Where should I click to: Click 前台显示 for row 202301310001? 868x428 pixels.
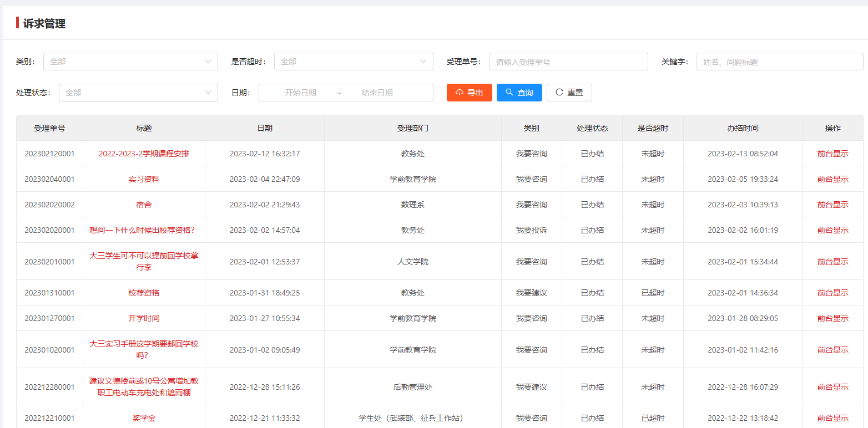[x=832, y=293]
